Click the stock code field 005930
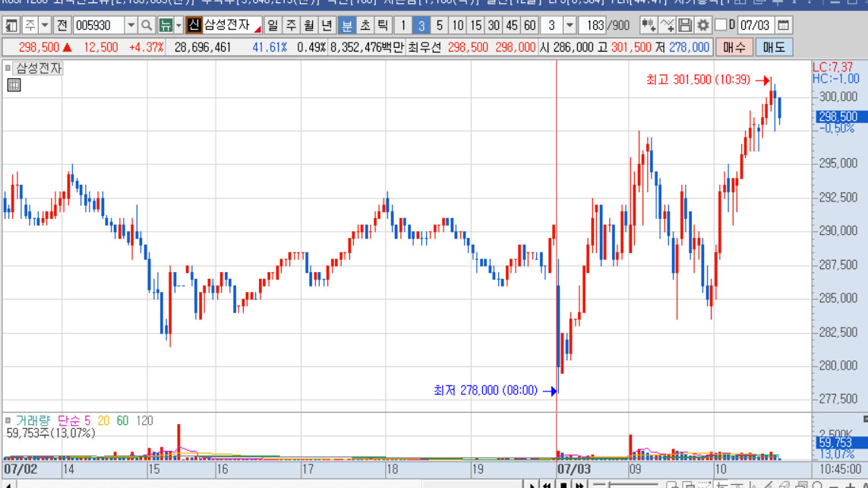This screenshot has width=868, height=488. 99,26
